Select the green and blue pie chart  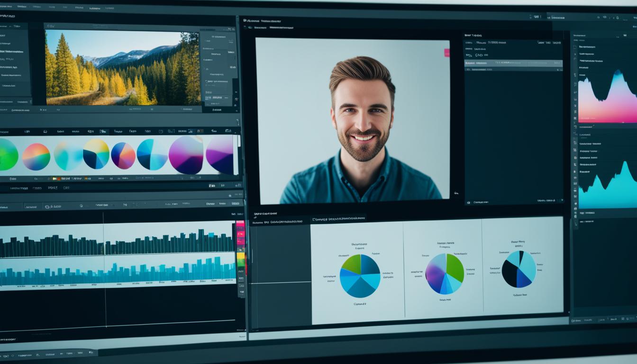pyautogui.click(x=360, y=276)
